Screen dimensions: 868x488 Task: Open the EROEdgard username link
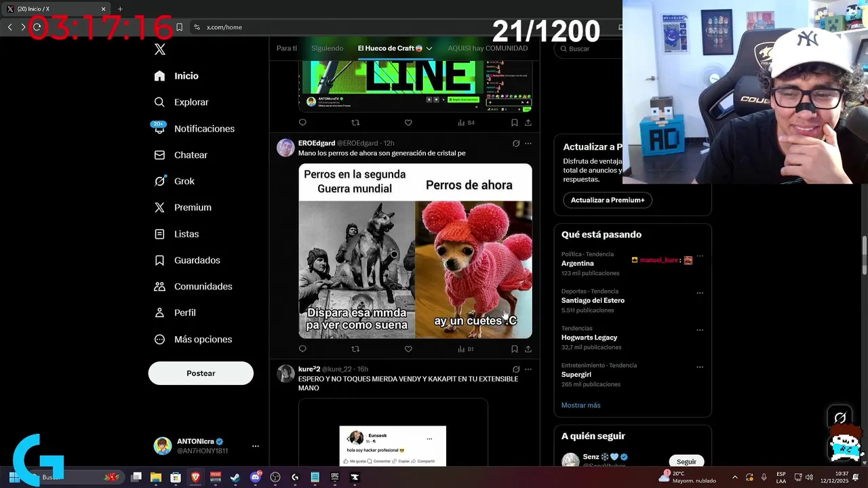pos(316,143)
